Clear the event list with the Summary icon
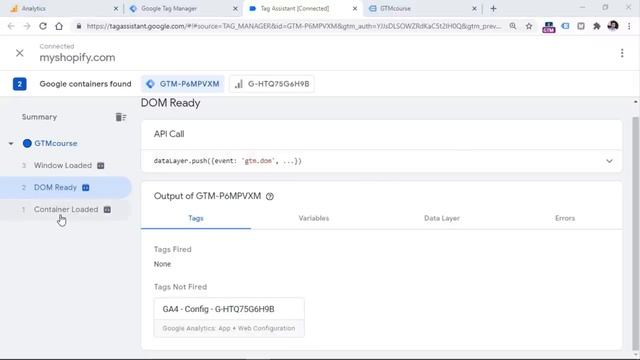Image resolution: width=640 pixels, height=360 pixels. (120, 117)
